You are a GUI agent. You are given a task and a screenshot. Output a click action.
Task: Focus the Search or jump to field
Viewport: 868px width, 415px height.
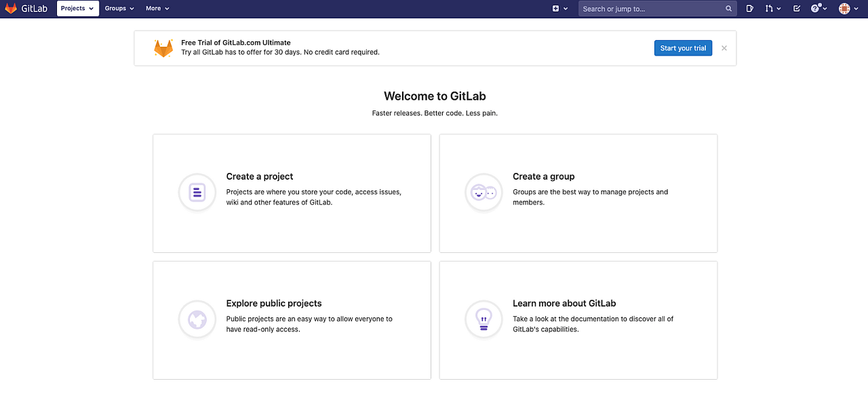point(657,9)
